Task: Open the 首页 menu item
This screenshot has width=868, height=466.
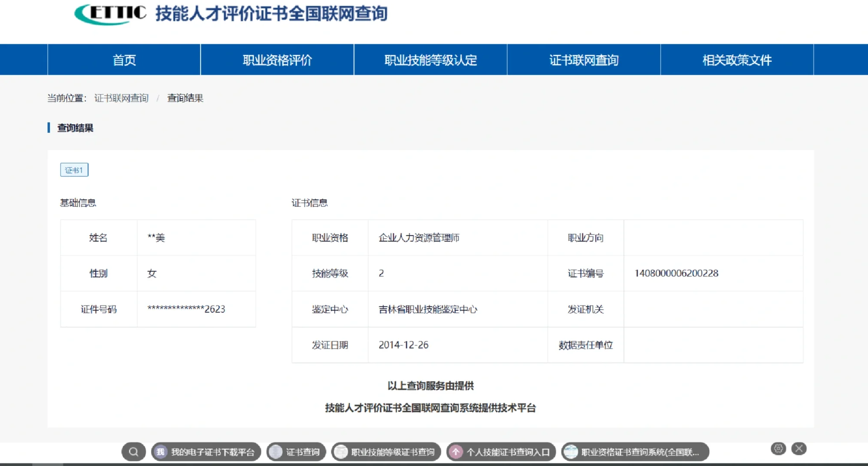Action: point(124,60)
